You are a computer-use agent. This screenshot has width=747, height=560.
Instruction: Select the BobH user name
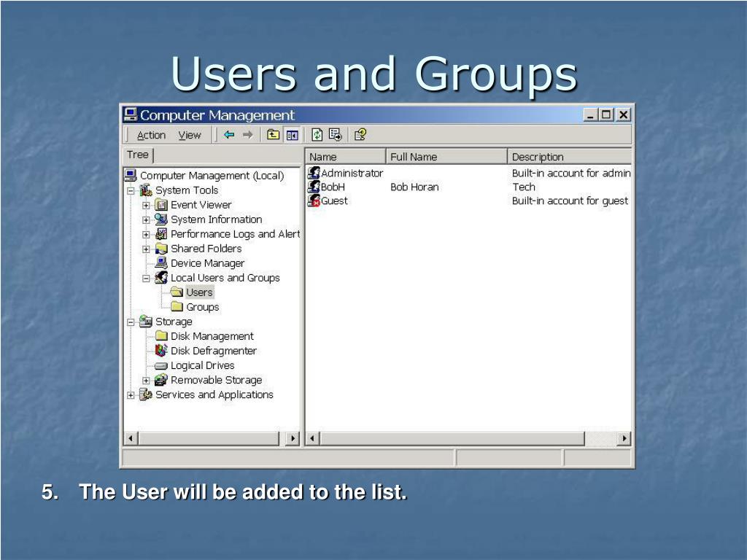(333, 187)
